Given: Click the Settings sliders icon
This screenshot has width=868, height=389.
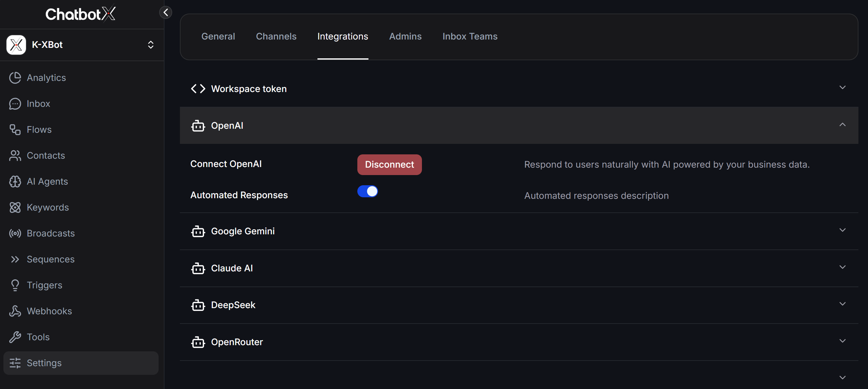Looking at the screenshot, I should tap(15, 363).
